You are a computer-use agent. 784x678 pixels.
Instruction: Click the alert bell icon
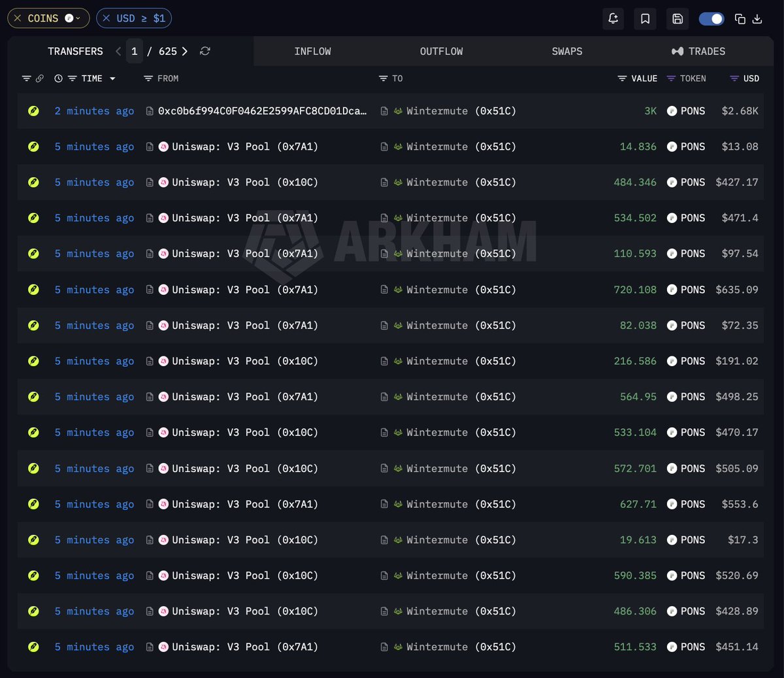(613, 19)
